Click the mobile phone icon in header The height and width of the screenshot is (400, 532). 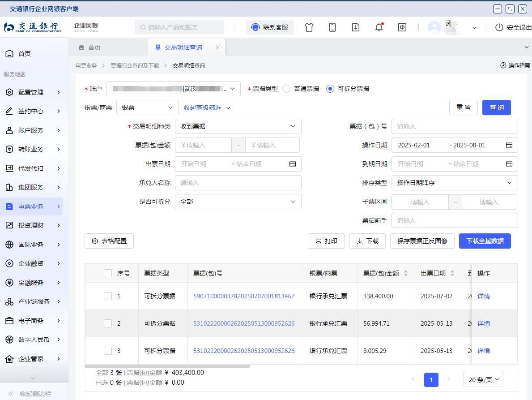point(332,27)
